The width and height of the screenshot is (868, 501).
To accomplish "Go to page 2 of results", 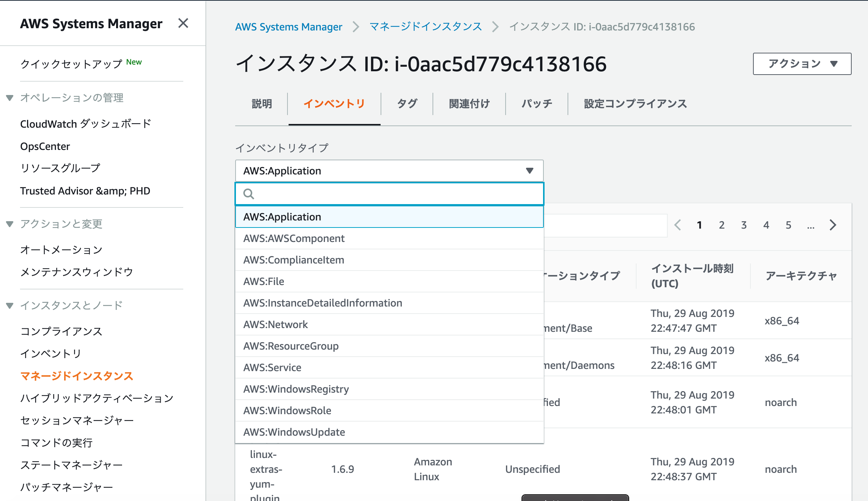I will (722, 225).
